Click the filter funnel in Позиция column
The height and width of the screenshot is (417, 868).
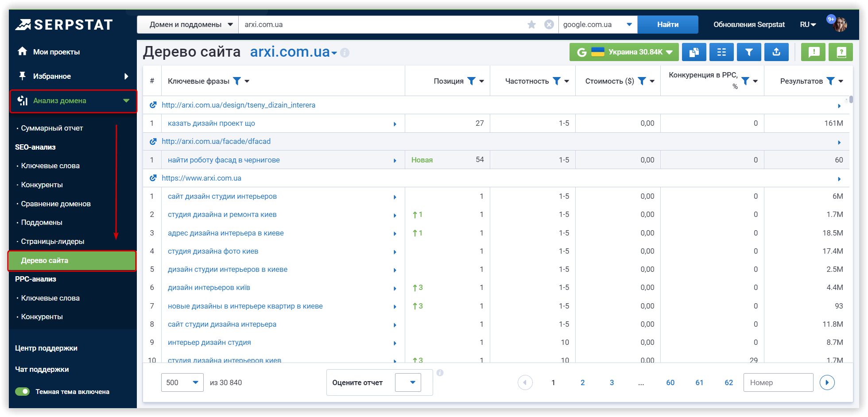(472, 81)
